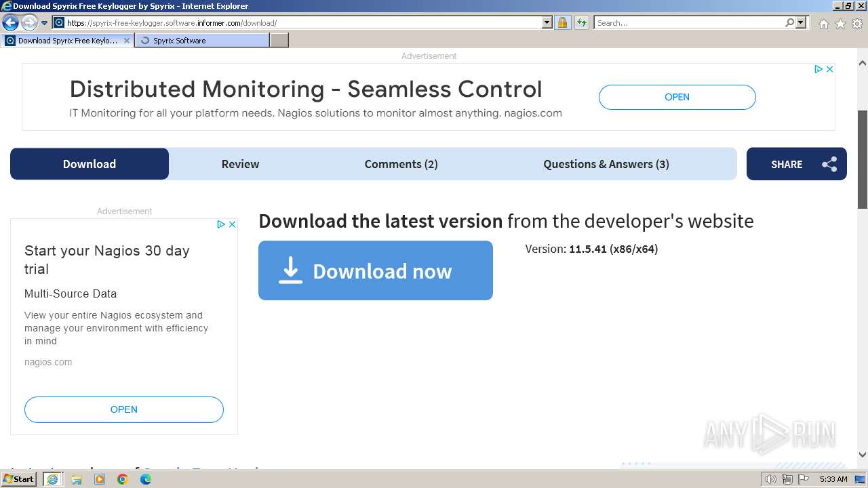Click the volume speaker tray icon
Image resolution: width=868 pixels, height=488 pixels.
point(770,479)
